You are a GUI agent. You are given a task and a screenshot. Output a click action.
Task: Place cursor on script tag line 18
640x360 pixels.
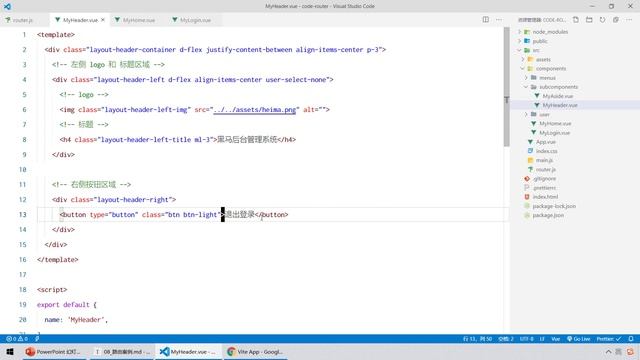52,290
